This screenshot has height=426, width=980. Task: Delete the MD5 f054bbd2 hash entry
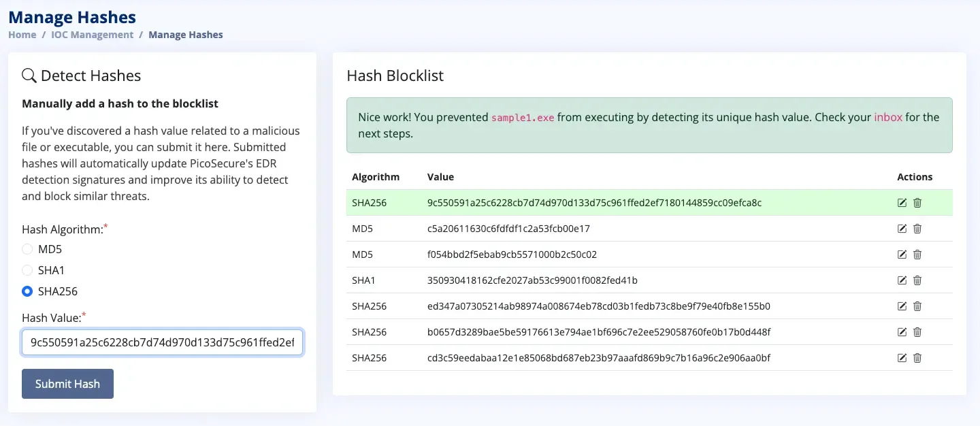[917, 255]
